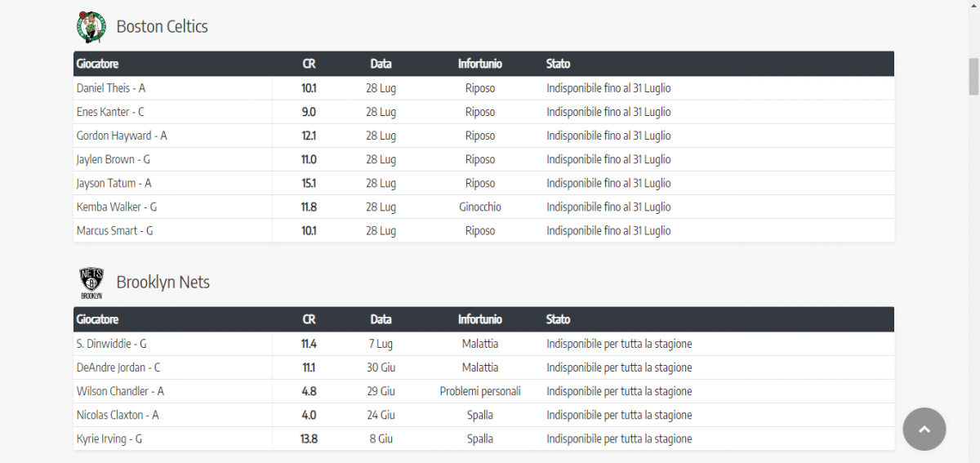The height and width of the screenshot is (463, 980).
Task: Click the Nets Stato column header
Action: [x=559, y=319]
